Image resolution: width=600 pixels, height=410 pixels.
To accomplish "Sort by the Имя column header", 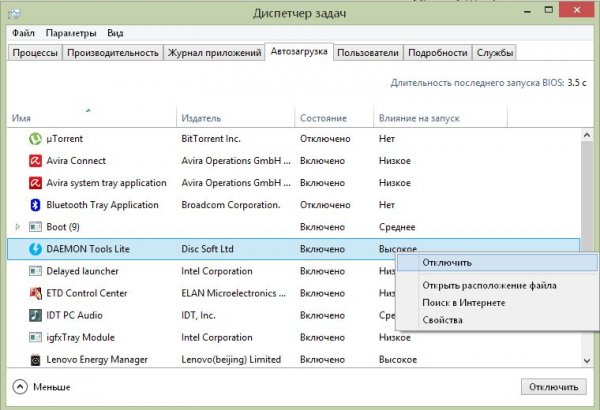I will pos(91,118).
